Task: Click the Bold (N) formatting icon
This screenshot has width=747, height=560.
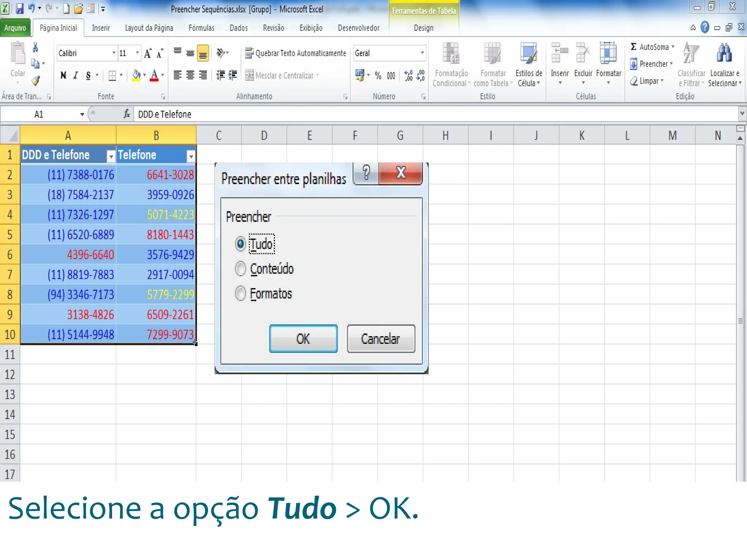Action: pos(63,75)
